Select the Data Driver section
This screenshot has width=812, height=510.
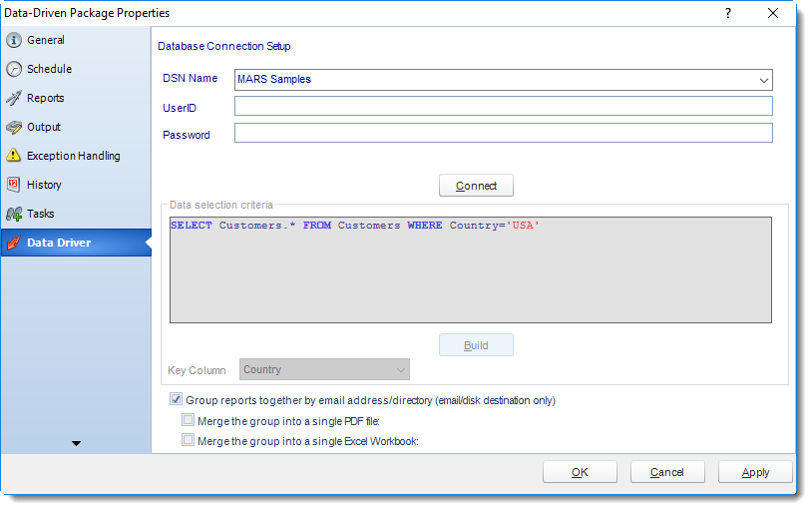pos(76,243)
